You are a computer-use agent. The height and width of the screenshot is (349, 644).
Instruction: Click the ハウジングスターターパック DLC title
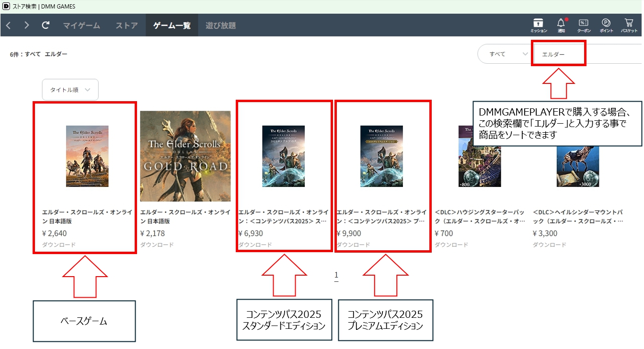click(480, 217)
